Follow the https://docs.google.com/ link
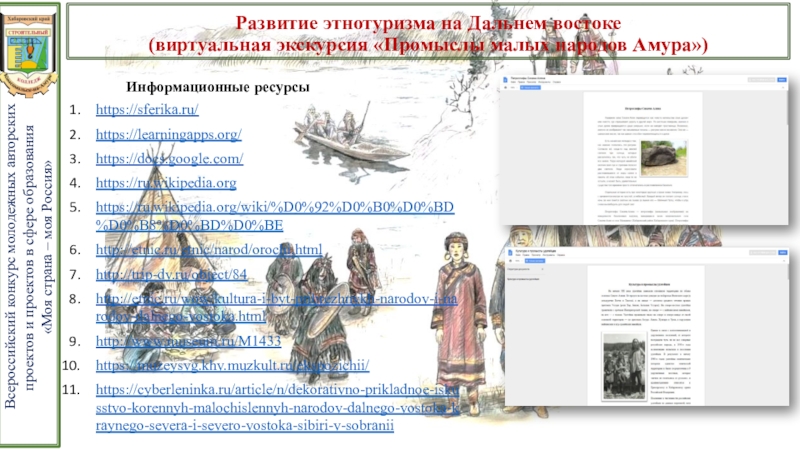The image size is (800, 450). [169, 159]
